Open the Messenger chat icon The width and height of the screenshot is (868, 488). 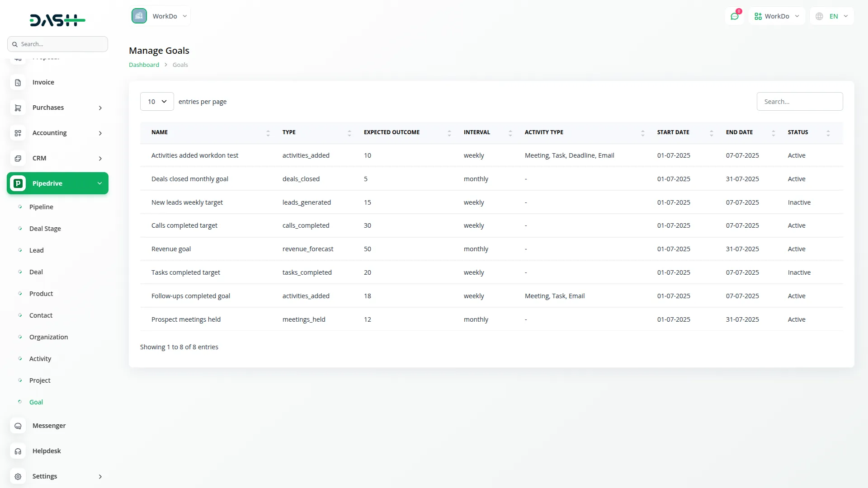tap(18, 426)
